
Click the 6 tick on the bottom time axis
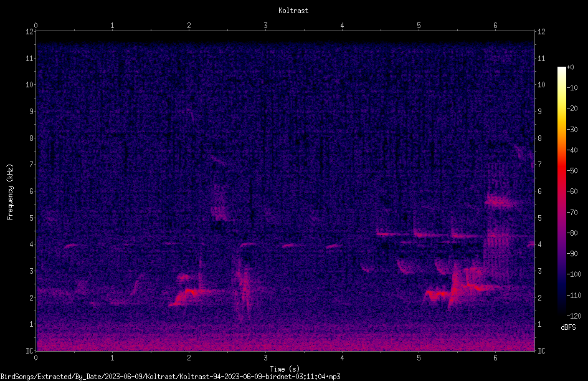495,358
